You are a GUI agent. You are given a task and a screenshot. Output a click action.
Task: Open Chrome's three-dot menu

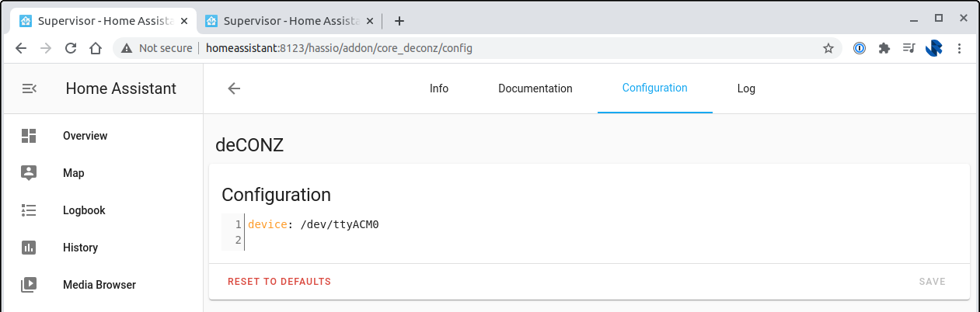point(959,48)
